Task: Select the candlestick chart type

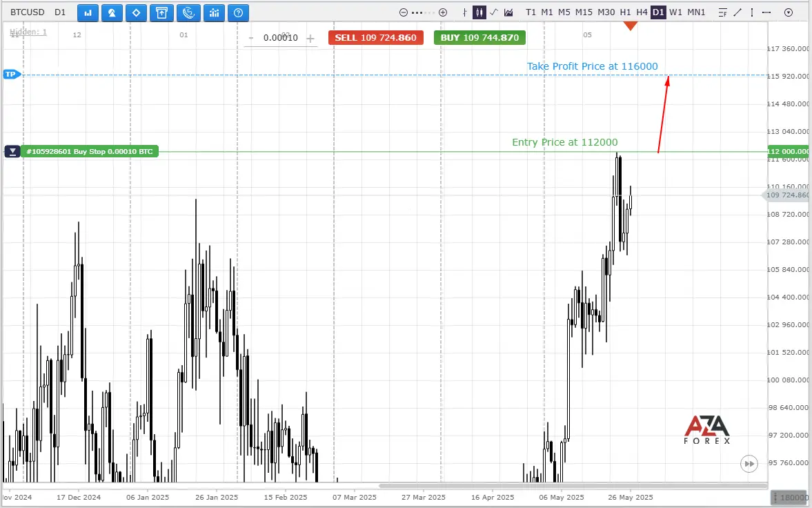Action: coord(479,12)
